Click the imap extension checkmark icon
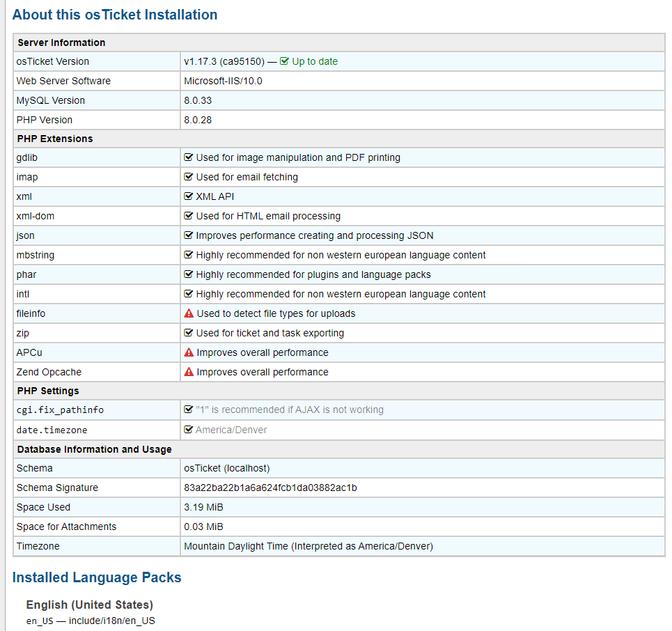The height and width of the screenshot is (631, 672). (188, 177)
